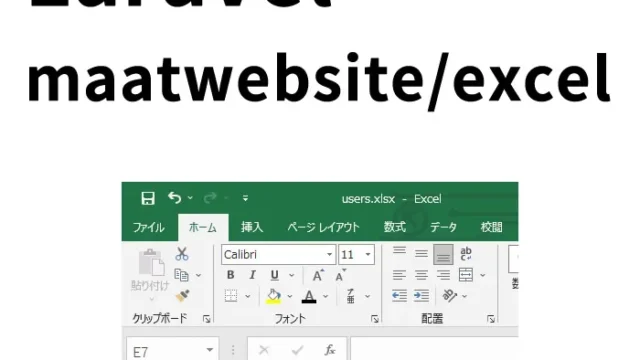Toggle Middle Align vertical alignment

point(421,254)
